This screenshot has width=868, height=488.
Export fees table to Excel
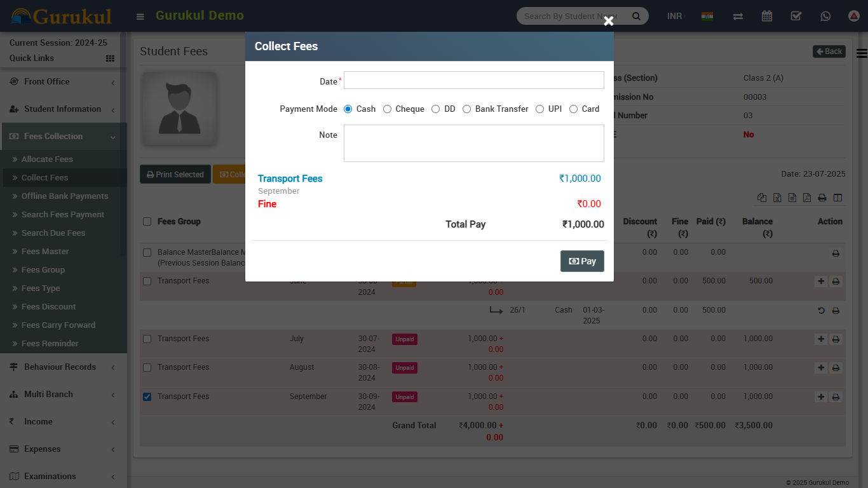[777, 198]
